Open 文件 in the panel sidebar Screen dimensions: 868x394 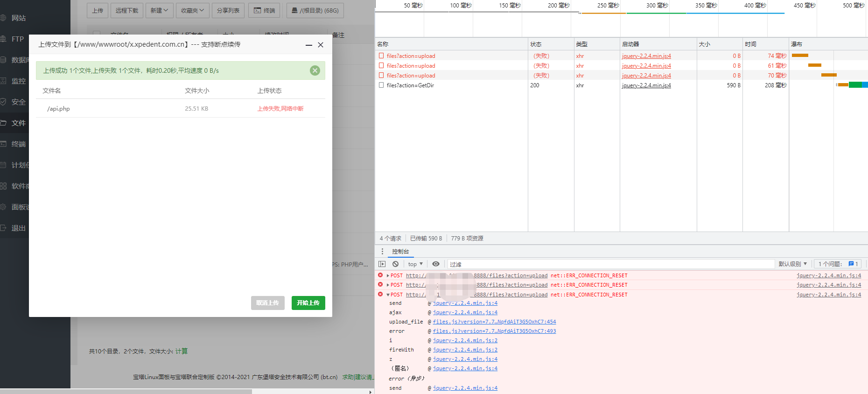(19, 123)
